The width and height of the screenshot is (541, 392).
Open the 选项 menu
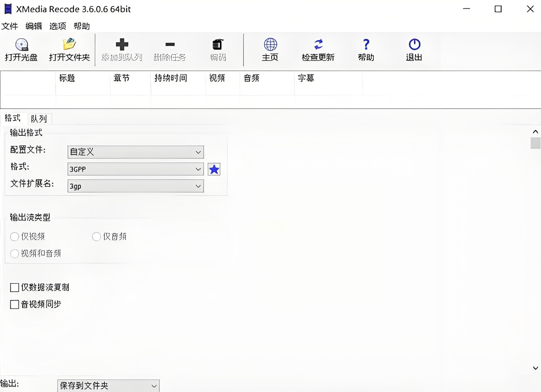point(58,26)
